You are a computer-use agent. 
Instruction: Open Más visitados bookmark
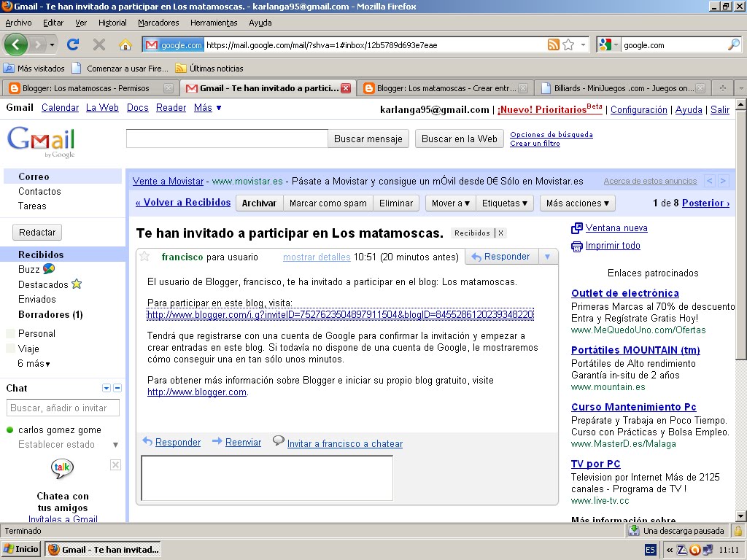34,69
